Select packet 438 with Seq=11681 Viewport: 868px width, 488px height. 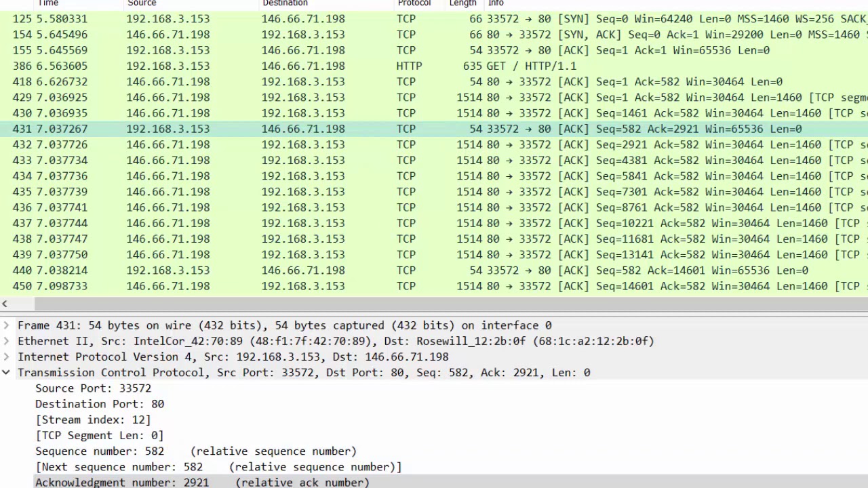[x=434, y=239]
